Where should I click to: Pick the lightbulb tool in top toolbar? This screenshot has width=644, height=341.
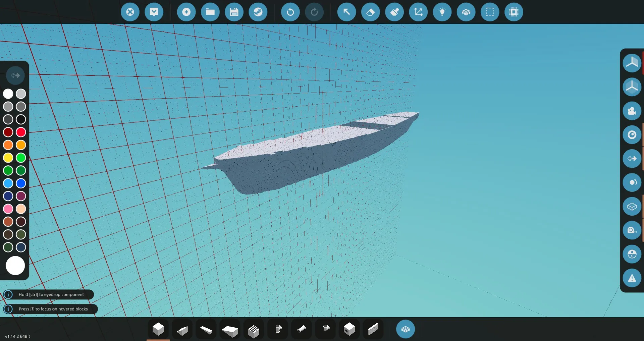pos(442,12)
